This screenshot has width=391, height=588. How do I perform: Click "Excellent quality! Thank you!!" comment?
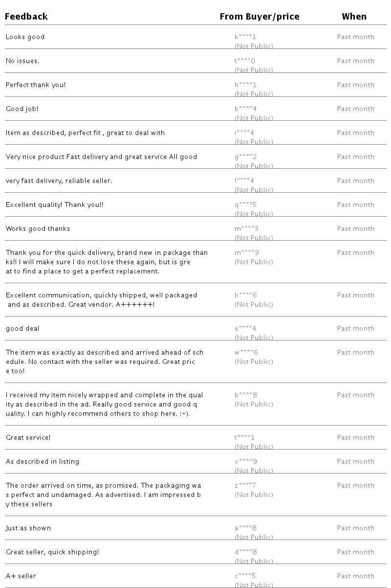(x=54, y=205)
